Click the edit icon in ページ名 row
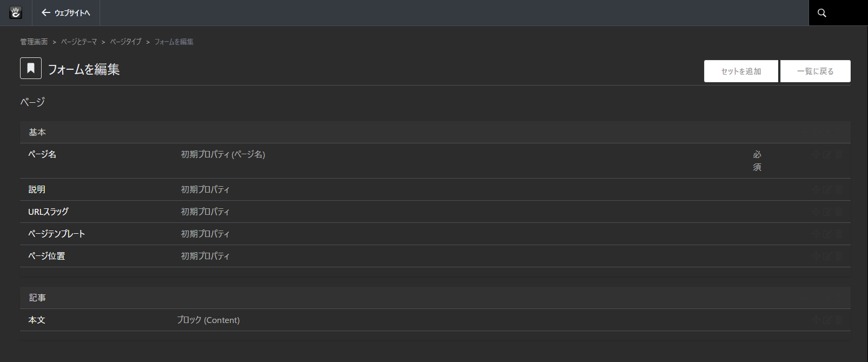This screenshot has height=362, width=868. point(827,154)
